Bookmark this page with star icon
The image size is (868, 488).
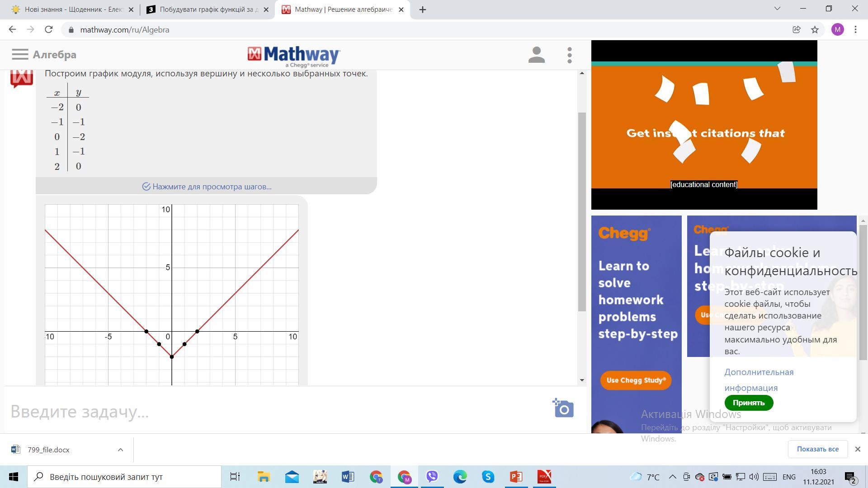(815, 30)
